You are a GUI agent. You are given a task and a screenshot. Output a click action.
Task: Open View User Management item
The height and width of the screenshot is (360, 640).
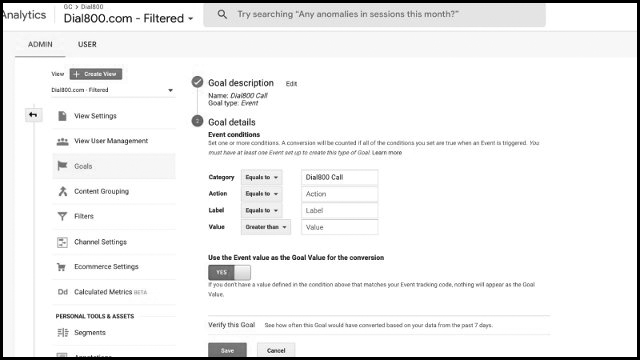click(x=114, y=141)
